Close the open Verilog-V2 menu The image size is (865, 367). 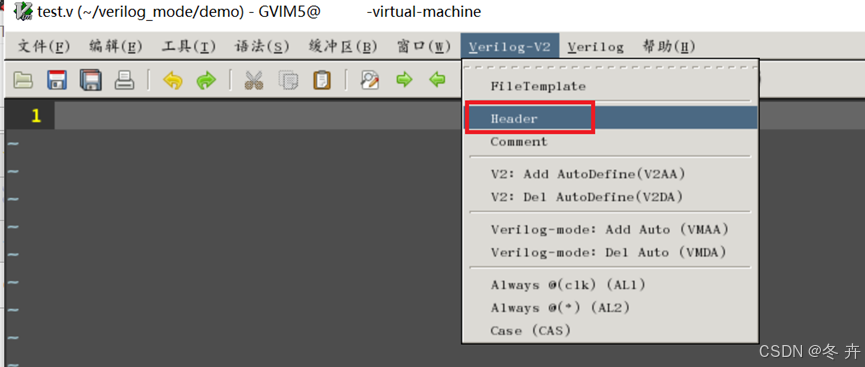point(510,46)
